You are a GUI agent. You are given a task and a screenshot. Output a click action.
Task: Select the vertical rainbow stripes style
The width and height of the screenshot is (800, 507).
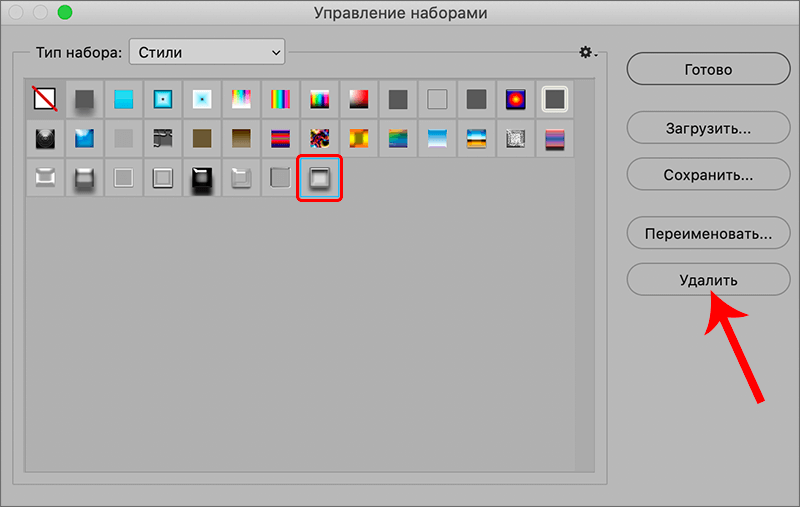click(x=281, y=99)
